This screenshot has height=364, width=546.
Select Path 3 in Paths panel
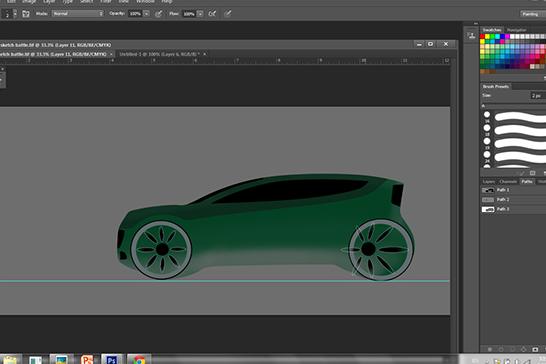(x=513, y=209)
